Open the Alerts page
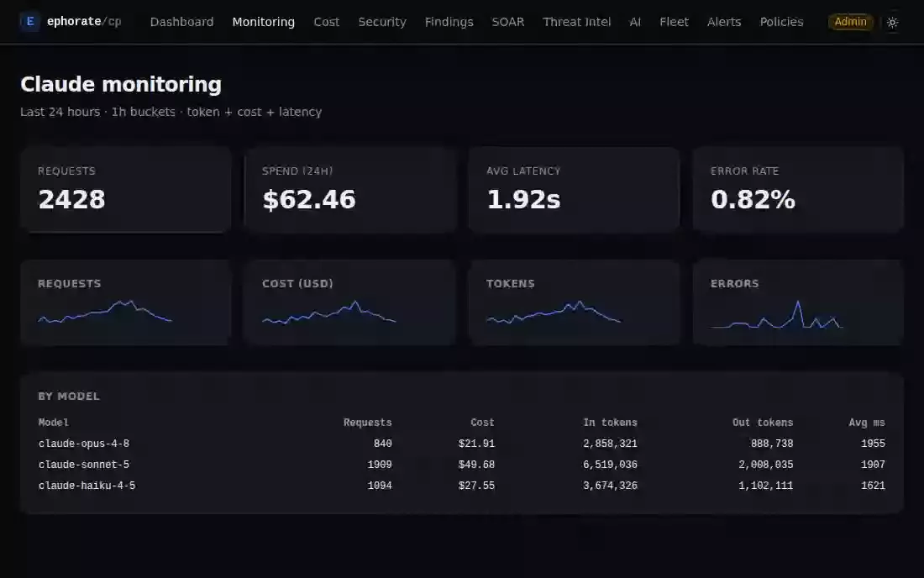 coord(723,22)
